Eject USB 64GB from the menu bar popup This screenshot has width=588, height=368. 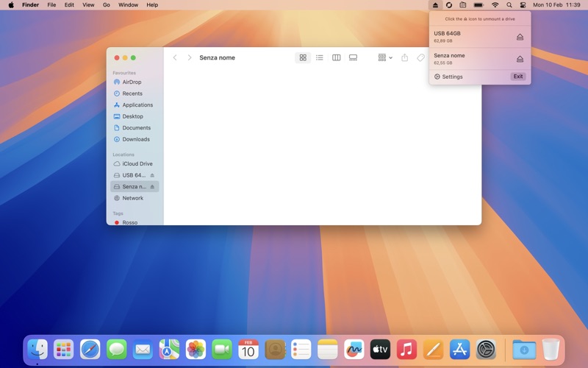point(520,37)
